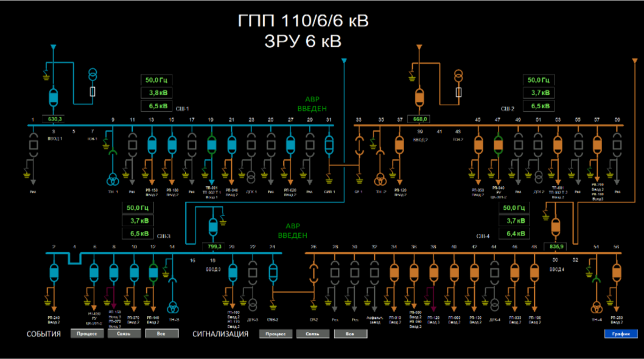This screenshot has height=359, width=644.
Task: Select cell 51 ДГК-2 withdrawn breaker
Action: [538, 145]
